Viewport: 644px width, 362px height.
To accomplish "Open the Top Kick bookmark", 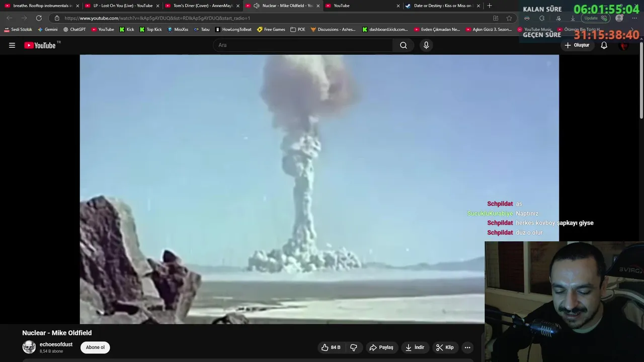I will point(150,30).
